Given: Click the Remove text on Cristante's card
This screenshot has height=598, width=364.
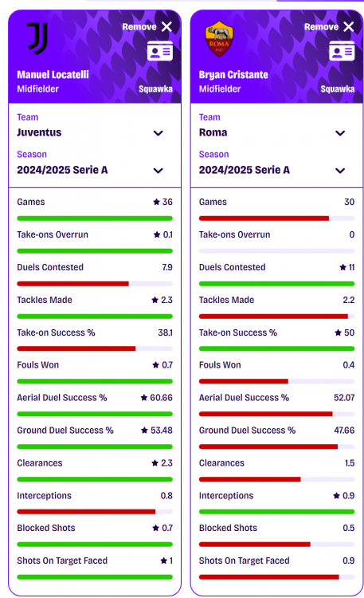Looking at the screenshot, I should [x=321, y=26].
